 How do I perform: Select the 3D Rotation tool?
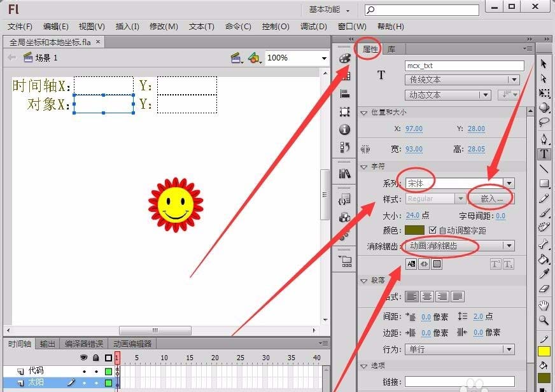[544, 108]
